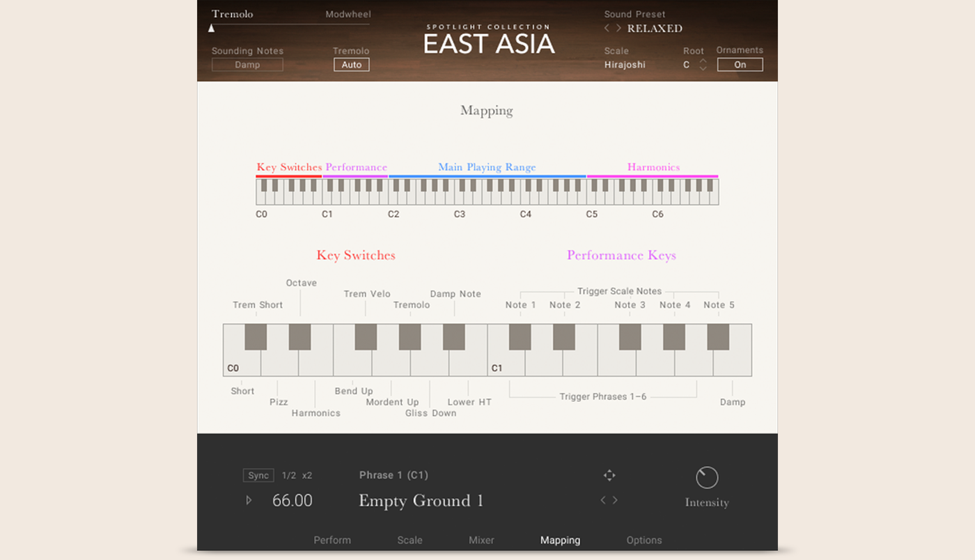
Task: Click the Phrase 1 (C1) label
Action: [x=393, y=475]
